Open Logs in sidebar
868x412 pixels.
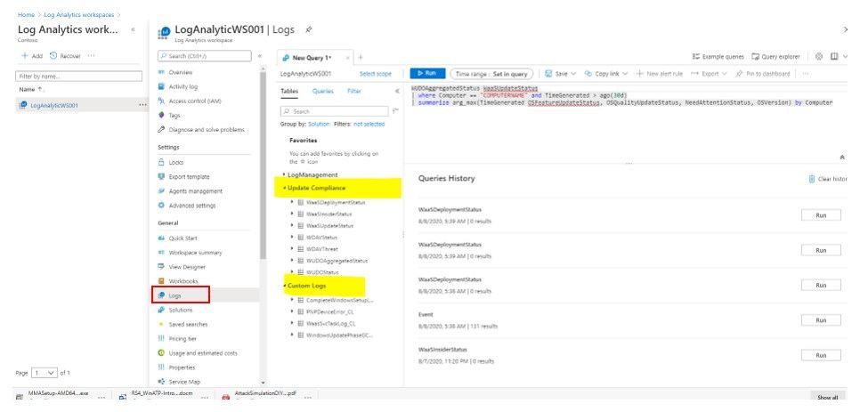(174, 295)
